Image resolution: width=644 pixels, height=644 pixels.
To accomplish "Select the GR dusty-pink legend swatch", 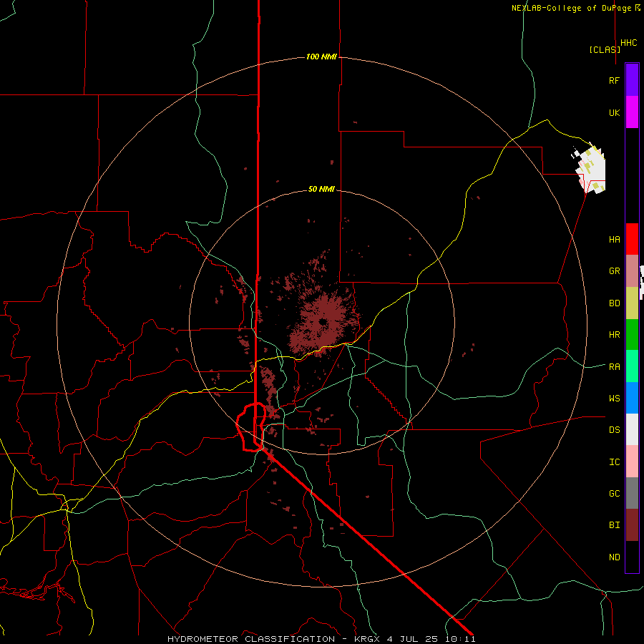I will tap(632, 271).
